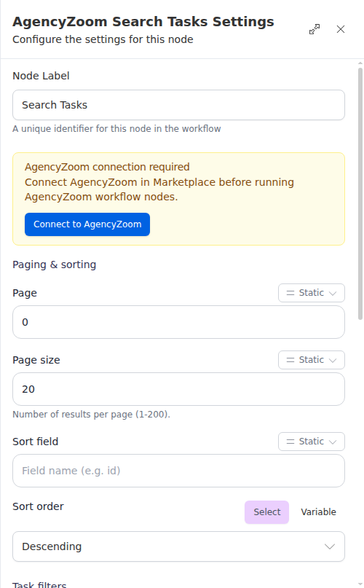The image size is (364, 588).
Task: Click the 'AgencyZoom connection required' warning text
Action: click(107, 167)
